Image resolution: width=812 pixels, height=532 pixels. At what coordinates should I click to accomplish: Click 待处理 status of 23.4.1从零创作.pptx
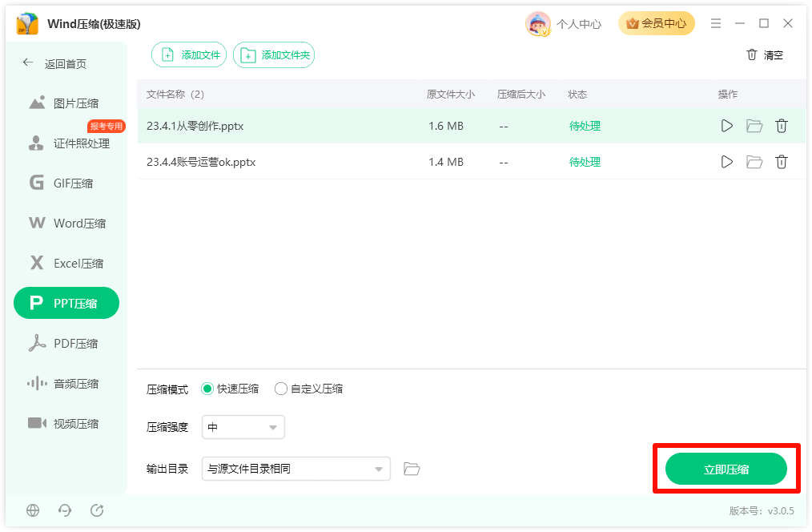click(x=585, y=126)
